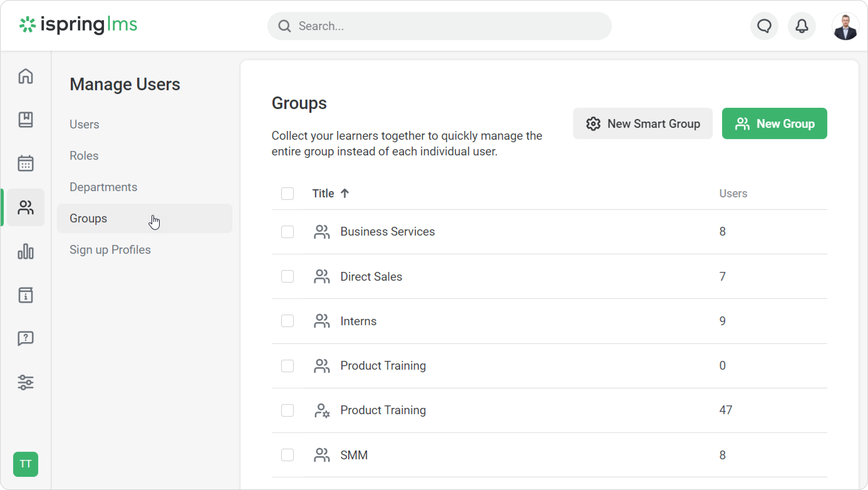Image resolution: width=868 pixels, height=490 pixels.
Task: Open the notifications bell icon
Action: pos(802,26)
